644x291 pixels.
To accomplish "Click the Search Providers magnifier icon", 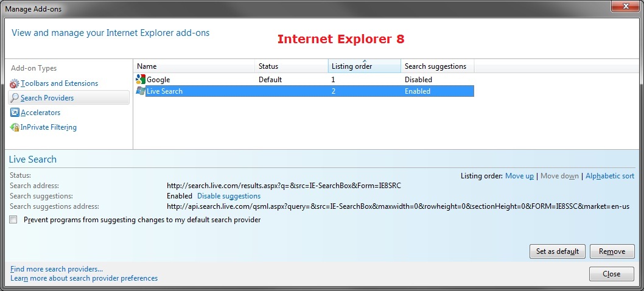I will click(x=15, y=98).
